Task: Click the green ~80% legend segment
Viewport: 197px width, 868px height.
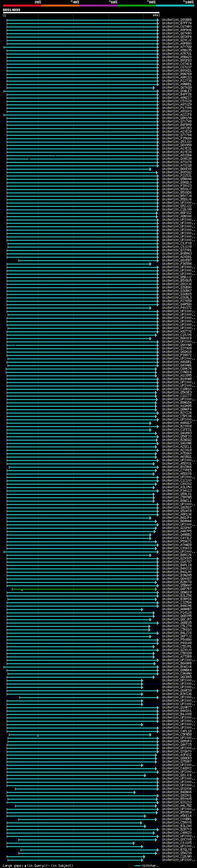Action: tap(137, 6)
